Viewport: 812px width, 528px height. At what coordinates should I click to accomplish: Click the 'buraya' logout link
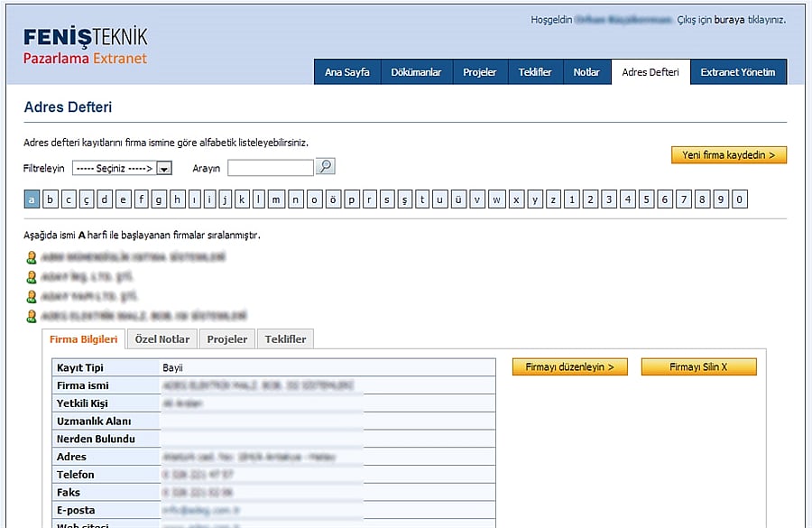tap(729, 20)
